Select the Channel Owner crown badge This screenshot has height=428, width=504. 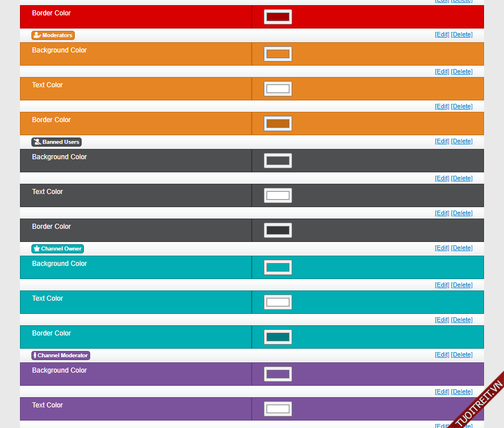(57, 249)
